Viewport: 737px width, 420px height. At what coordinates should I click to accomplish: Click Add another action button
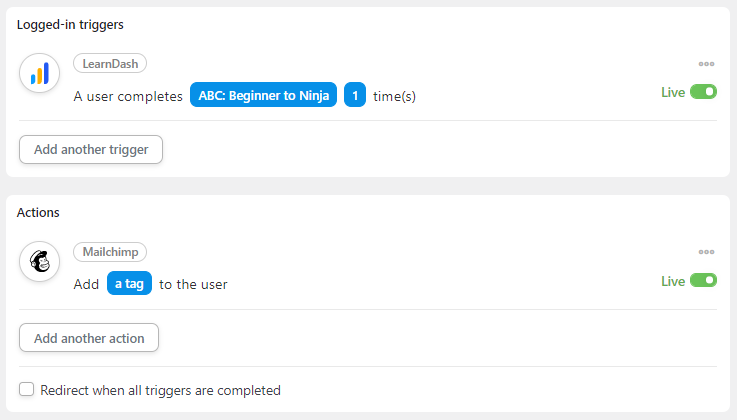point(89,338)
